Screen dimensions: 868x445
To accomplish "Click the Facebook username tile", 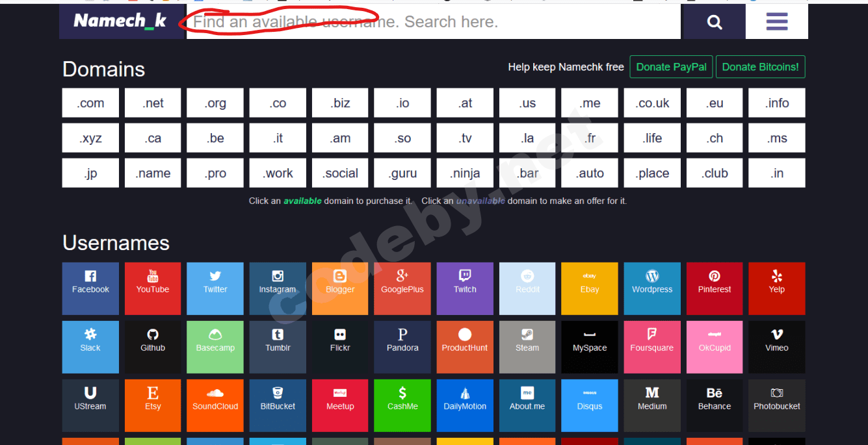I will 90,288.
